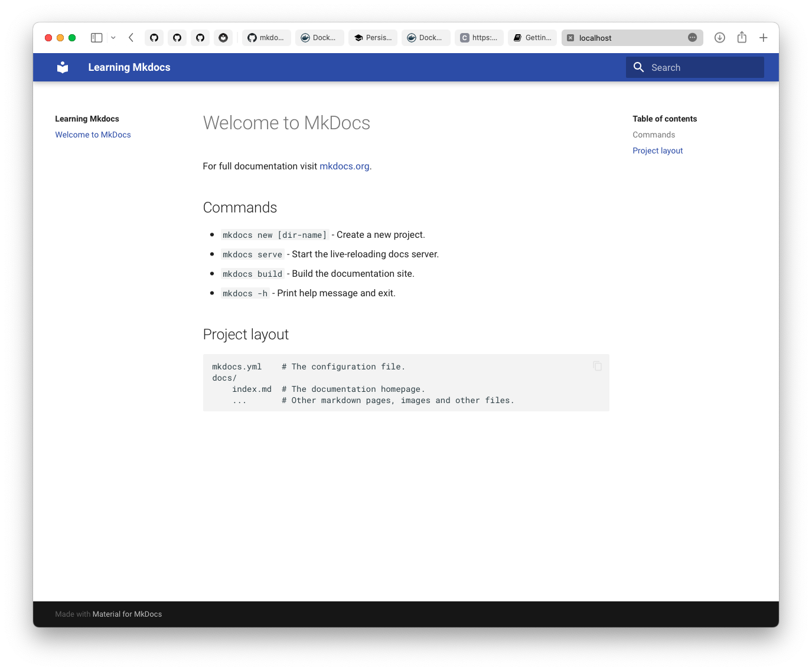Click the MkDocs book logo in header
The height and width of the screenshot is (671, 812).
(x=63, y=67)
